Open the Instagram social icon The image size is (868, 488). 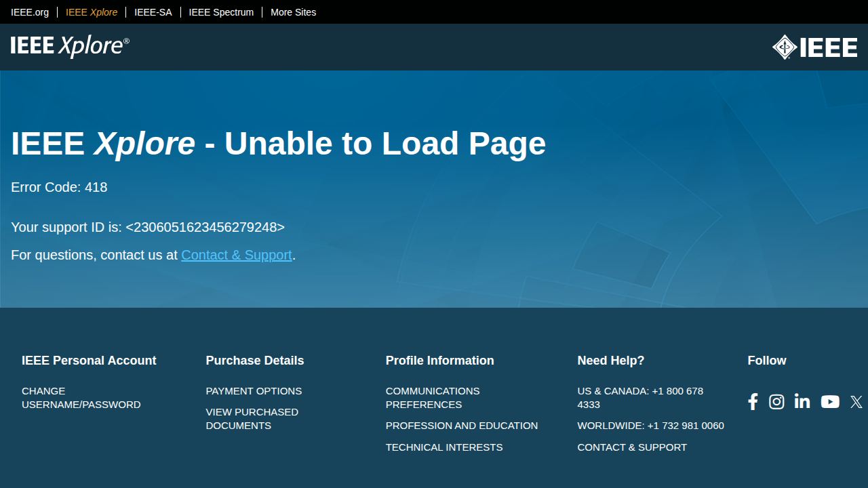click(x=776, y=402)
